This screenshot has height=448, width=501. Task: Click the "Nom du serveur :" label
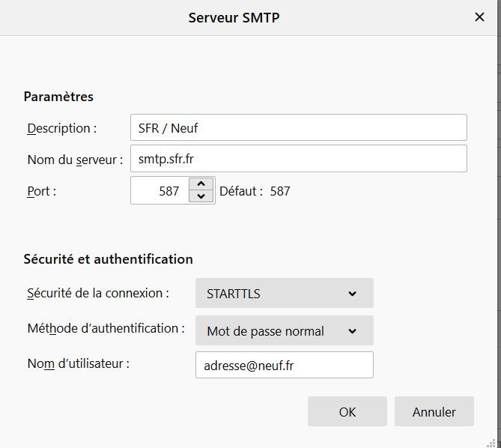(75, 159)
